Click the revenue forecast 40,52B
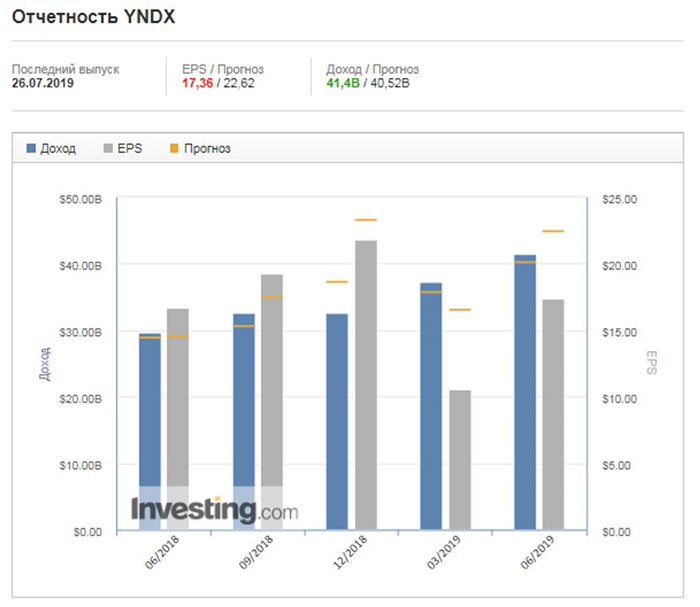Image resolution: width=700 pixels, height=607 pixels. [x=390, y=83]
